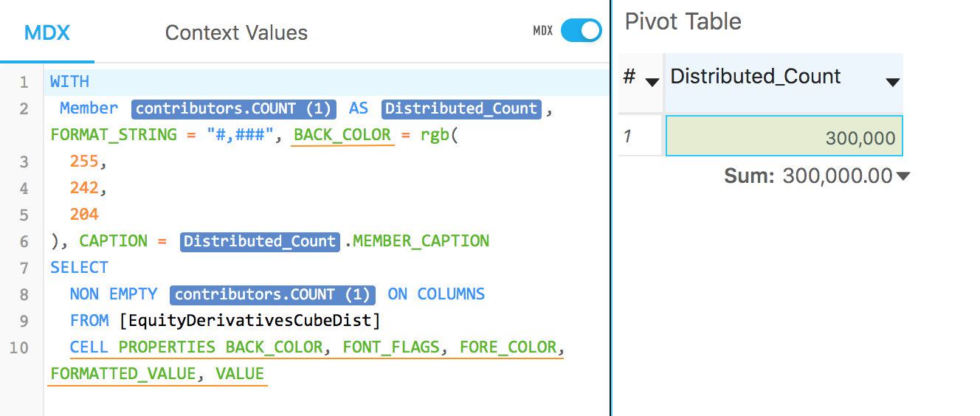Click ON COLUMNS text on line 8
980x416 pixels.
coord(436,294)
